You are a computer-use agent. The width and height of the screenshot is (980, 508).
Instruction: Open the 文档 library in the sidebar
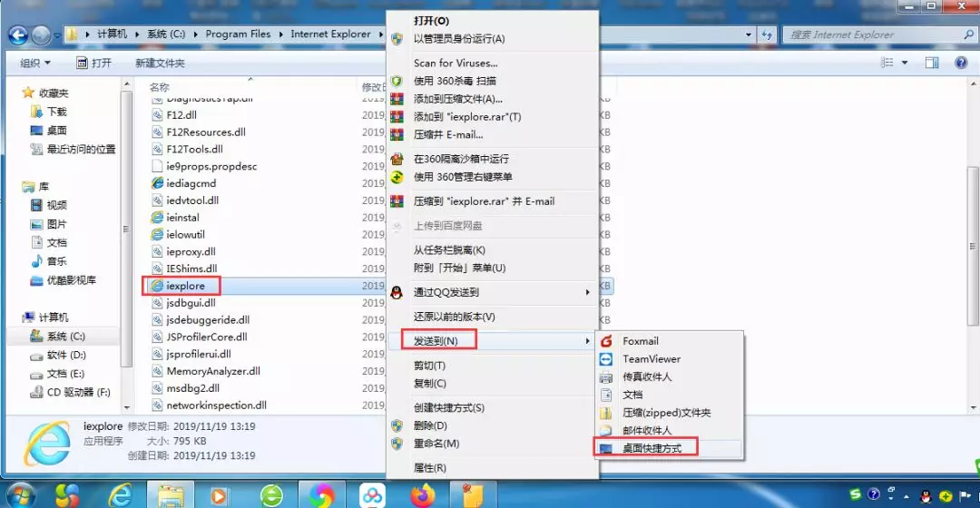click(57, 242)
